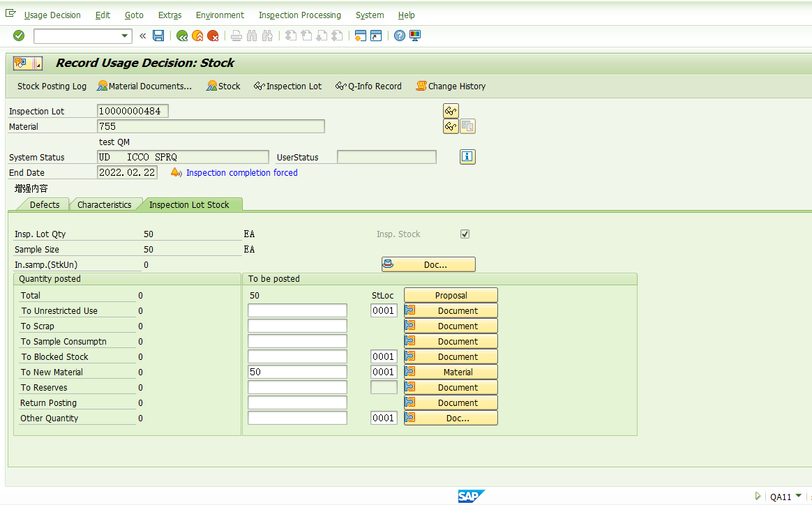The width and height of the screenshot is (812, 505).
Task: Click the Inspection completion forced link
Action: click(x=241, y=172)
